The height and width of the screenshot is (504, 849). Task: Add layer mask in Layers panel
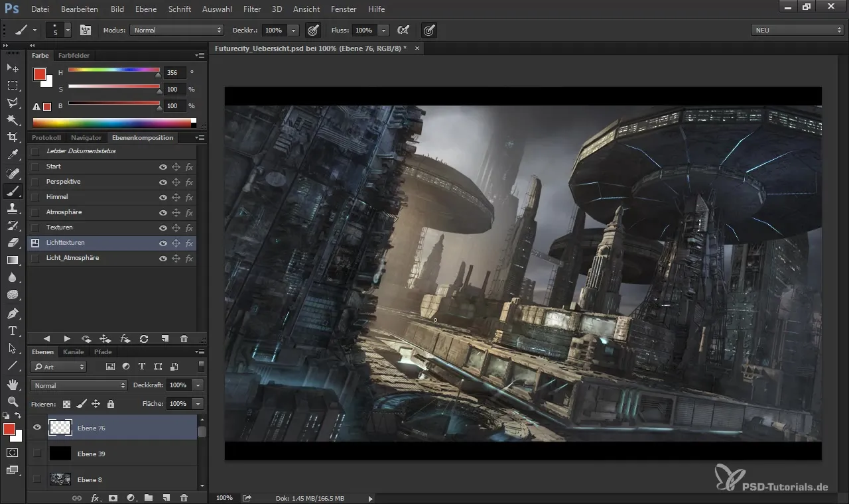pyautogui.click(x=113, y=497)
